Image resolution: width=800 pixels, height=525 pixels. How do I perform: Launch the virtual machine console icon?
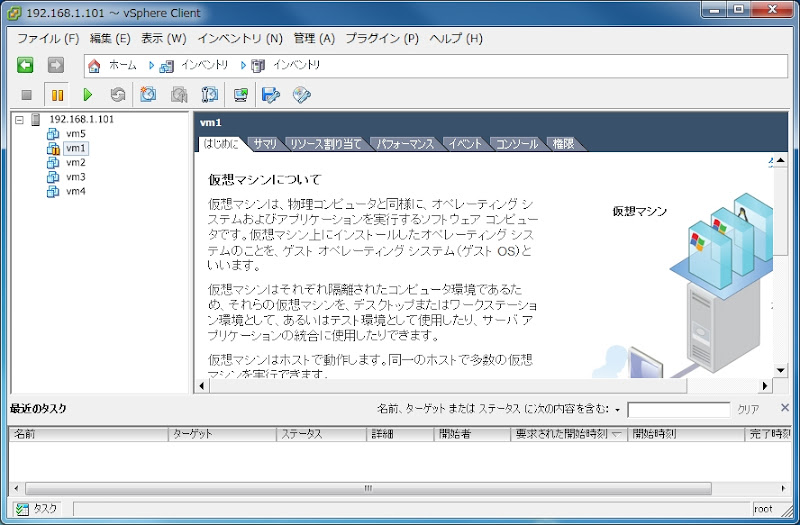(x=240, y=95)
